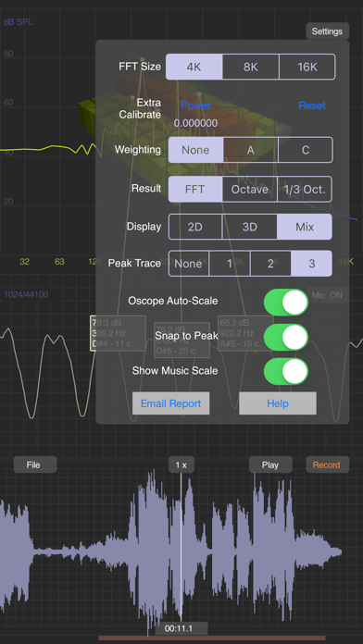Change the 1 x playback speed

tap(181, 464)
